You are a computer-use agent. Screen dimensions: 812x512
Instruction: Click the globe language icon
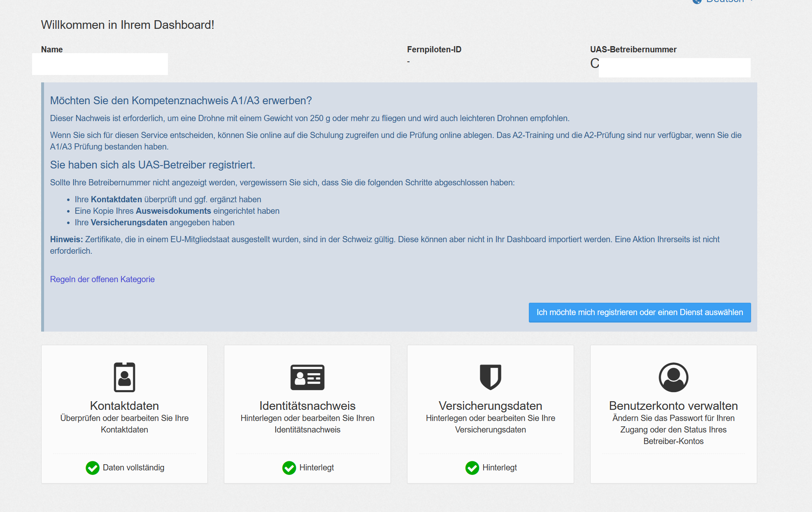pyautogui.click(x=697, y=1)
